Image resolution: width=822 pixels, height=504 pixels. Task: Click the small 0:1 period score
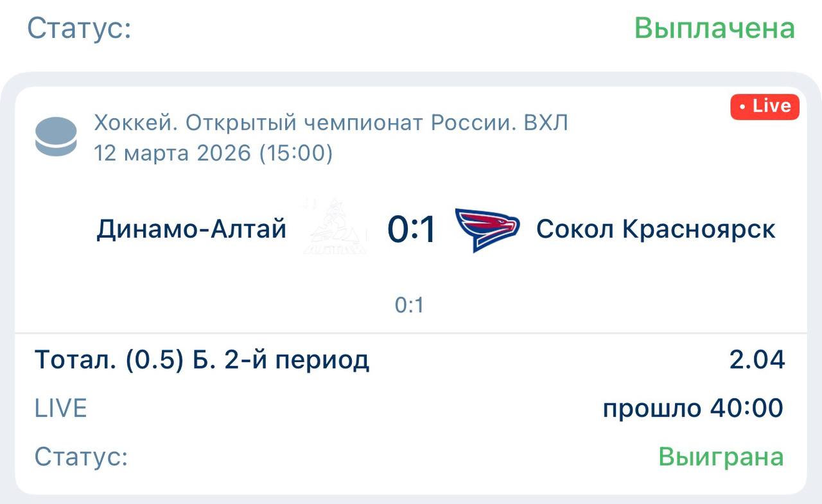[410, 306]
